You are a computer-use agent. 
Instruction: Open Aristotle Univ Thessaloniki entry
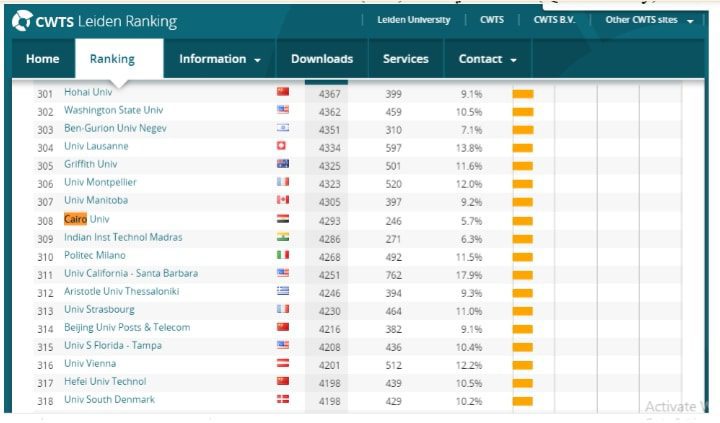tap(122, 291)
